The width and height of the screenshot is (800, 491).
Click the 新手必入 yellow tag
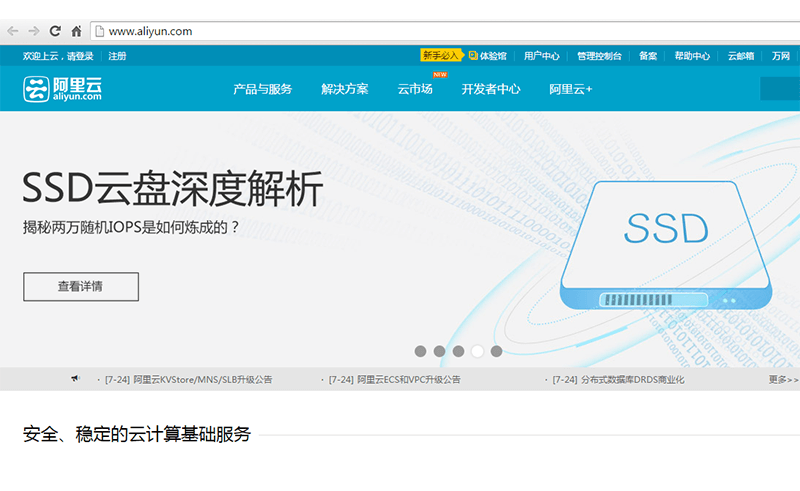(441, 55)
